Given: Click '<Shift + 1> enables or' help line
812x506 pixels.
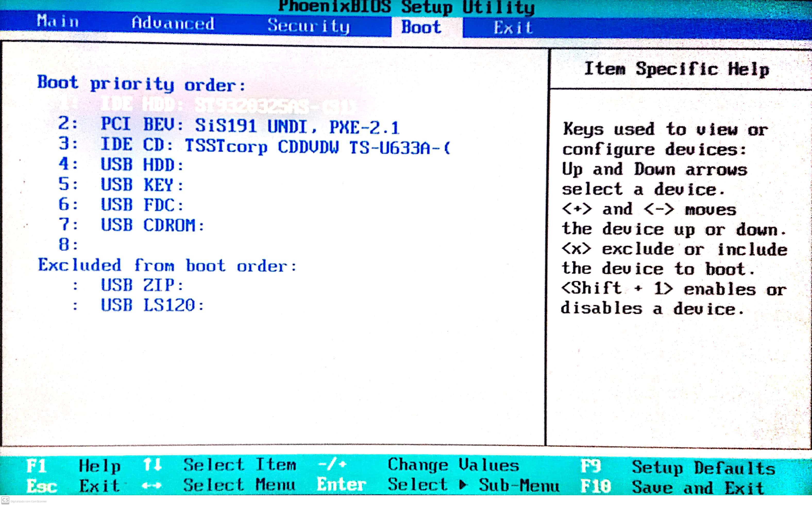Looking at the screenshot, I should pos(674,289).
